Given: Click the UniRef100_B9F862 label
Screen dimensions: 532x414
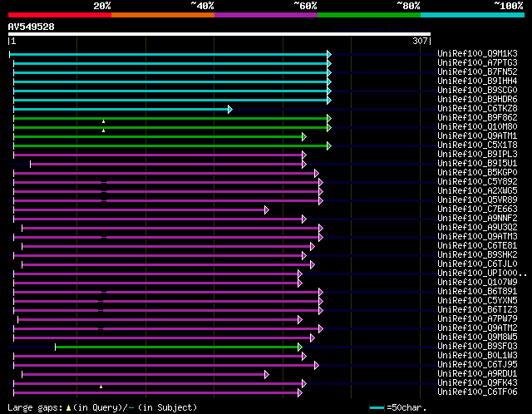Looking at the screenshot, I should click(x=477, y=118).
